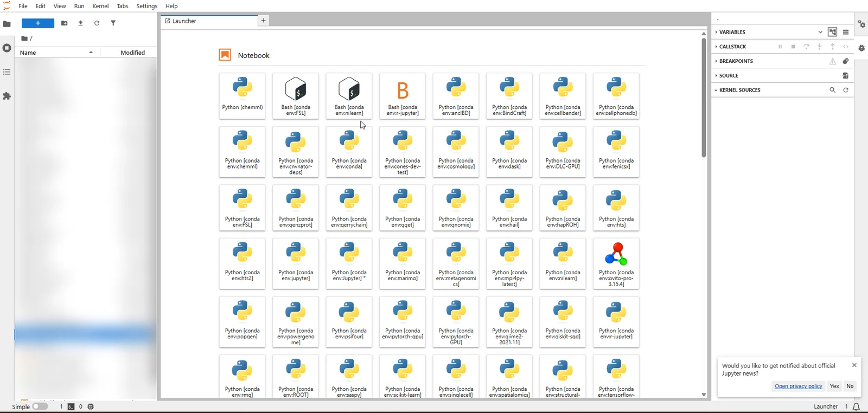Open the File menu
The height and width of the screenshot is (413, 868).
tap(23, 6)
